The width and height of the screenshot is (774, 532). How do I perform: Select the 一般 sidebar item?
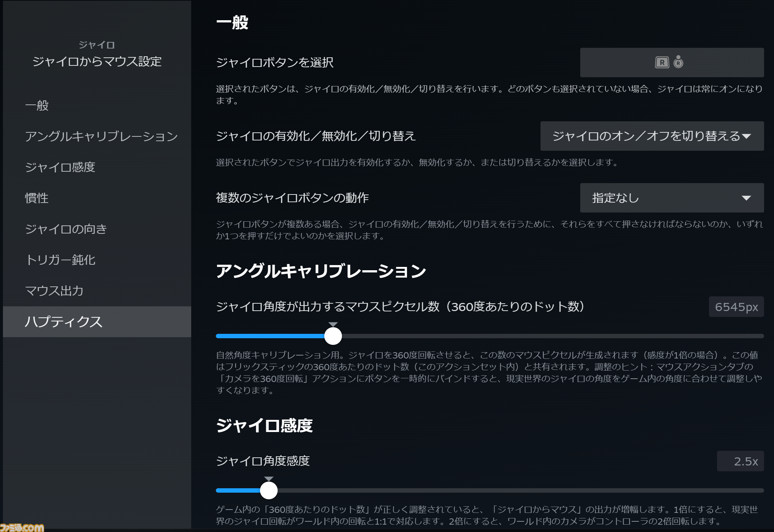point(97,106)
